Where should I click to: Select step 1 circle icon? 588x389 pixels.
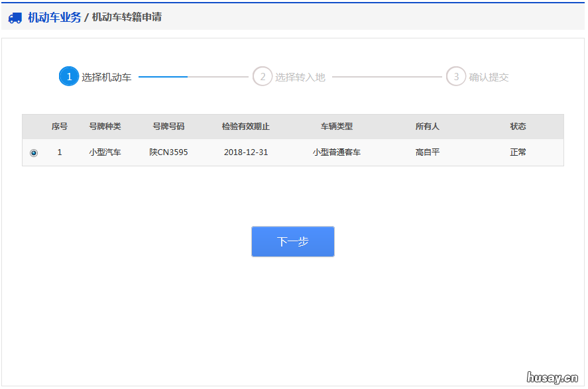click(x=69, y=77)
